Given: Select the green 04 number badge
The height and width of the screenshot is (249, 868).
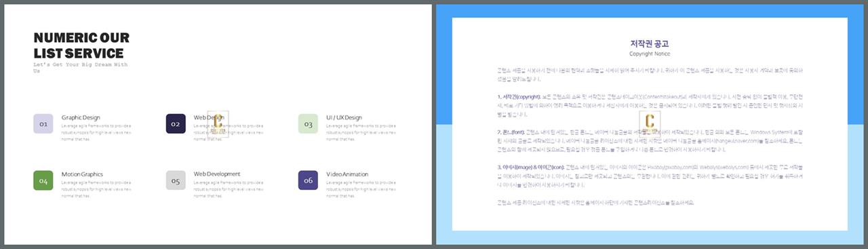Looking at the screenshot, I should click(43, 180).
